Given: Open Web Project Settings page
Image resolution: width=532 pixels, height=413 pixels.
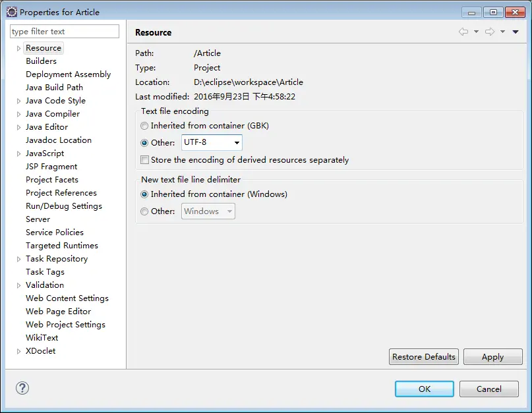Looking at the screenshot, I should pos(65,325).
